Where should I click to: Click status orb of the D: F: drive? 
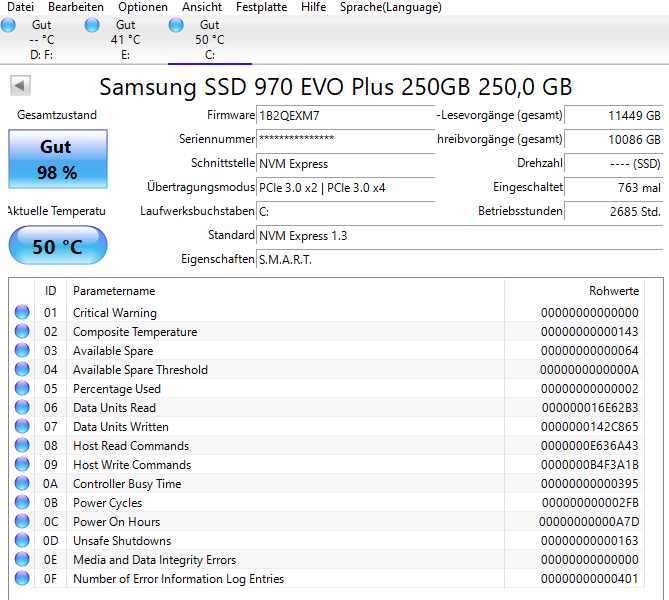click(8, 25)
